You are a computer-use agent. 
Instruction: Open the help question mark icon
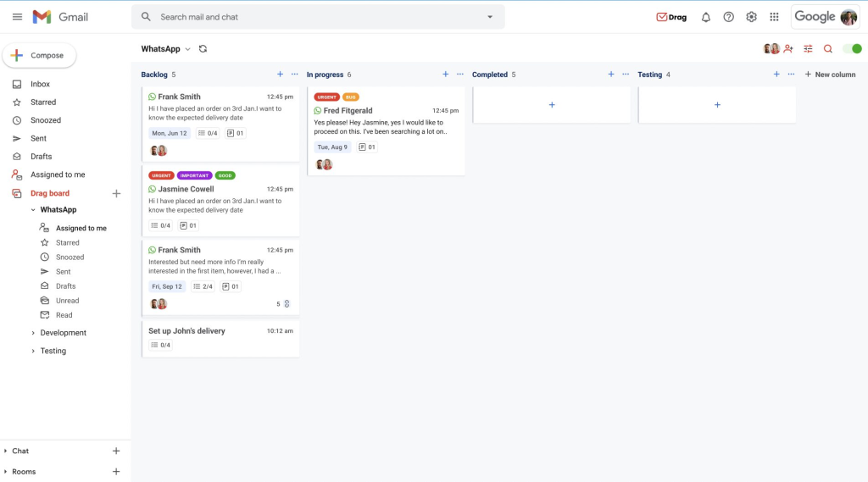coord(728,17)
